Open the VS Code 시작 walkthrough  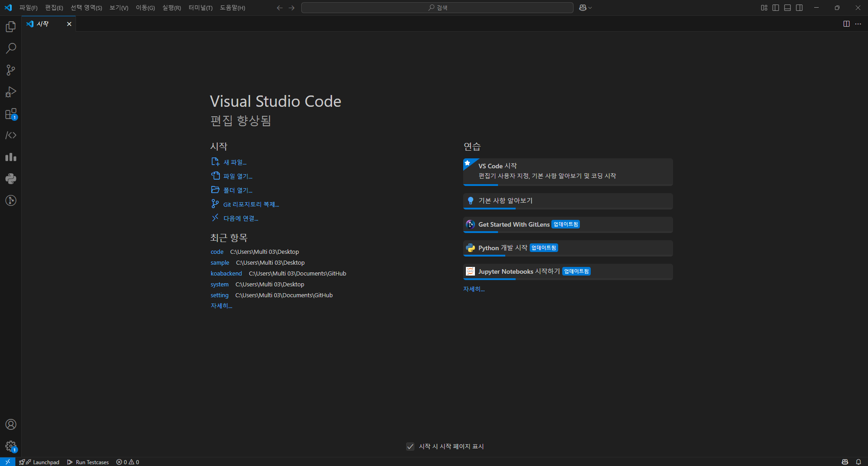(568, 171)
